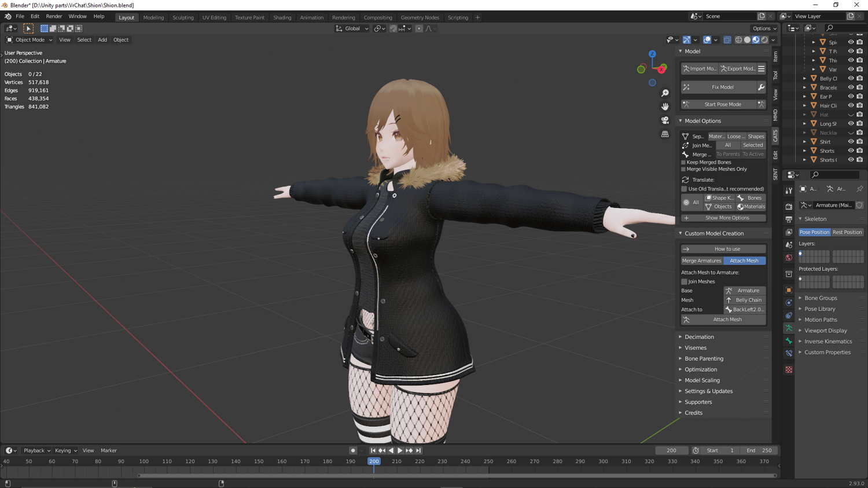The height and width of the screenshot is (488, 868).
Task: Open Object Constraints properties tab icon
Action: click(x=789, y=315)
